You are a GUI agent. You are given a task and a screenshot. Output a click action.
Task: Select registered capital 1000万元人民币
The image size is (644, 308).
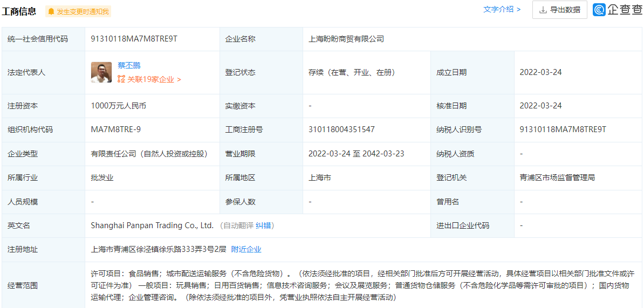[118, 106]
